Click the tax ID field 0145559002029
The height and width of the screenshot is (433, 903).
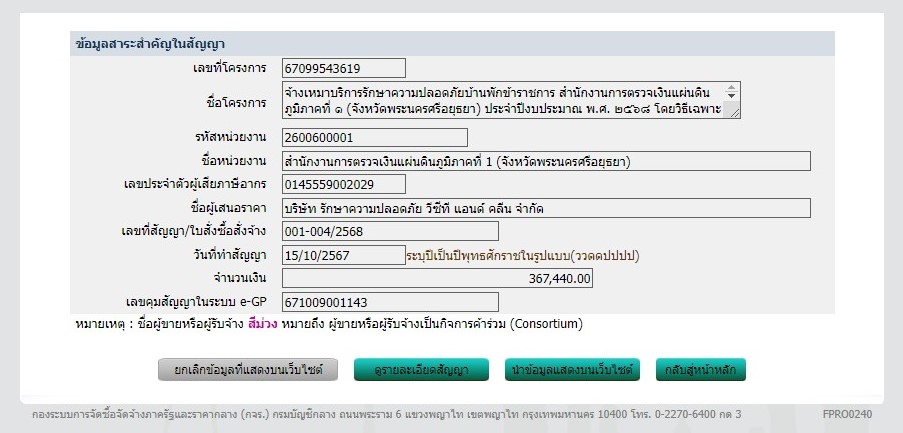(x=343, y=184)
